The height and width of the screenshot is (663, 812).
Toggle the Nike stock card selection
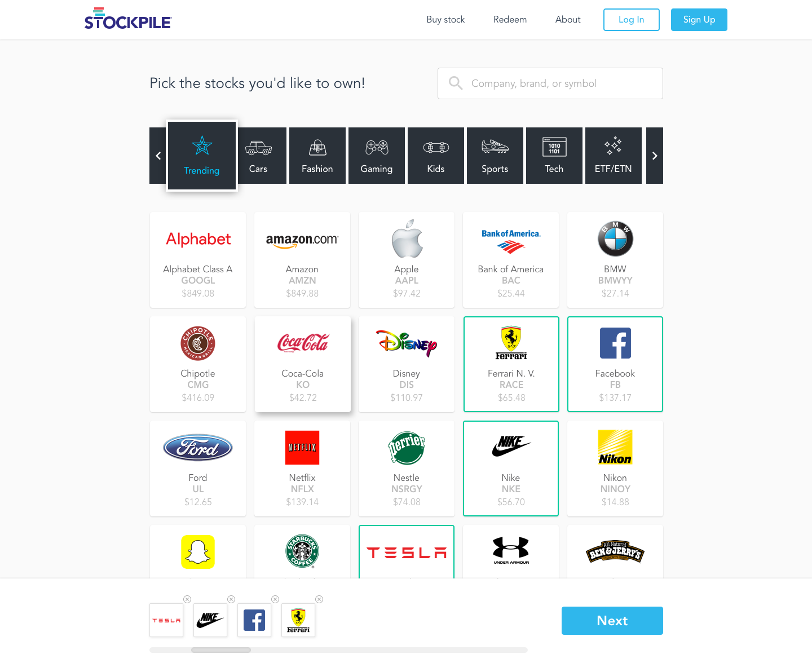[x=511, y=468]
